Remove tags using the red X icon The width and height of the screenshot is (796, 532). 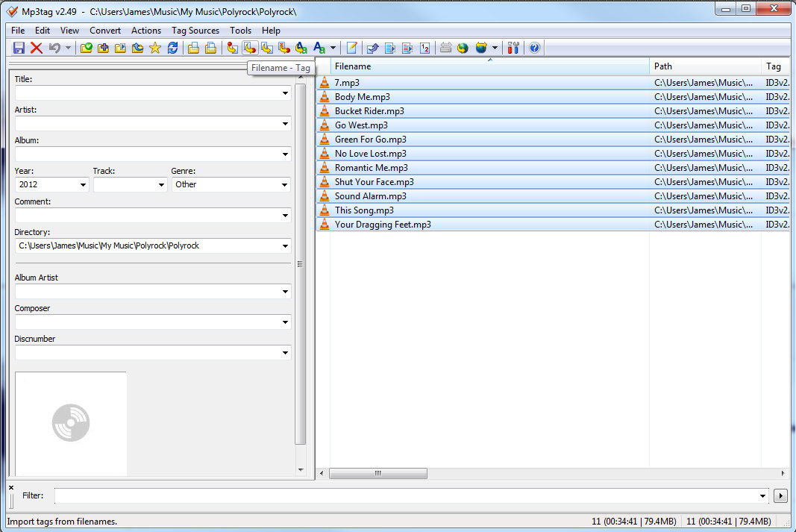36,48
